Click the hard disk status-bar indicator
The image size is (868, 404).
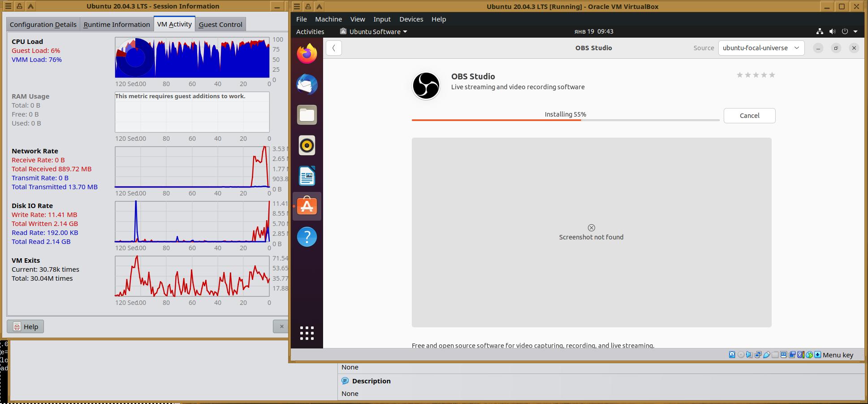click(732, 355)
